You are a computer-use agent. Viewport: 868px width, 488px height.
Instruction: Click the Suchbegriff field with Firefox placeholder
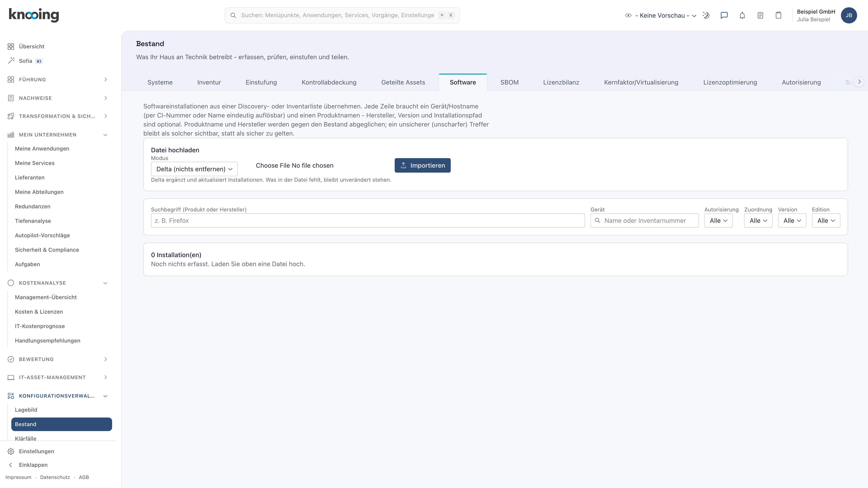click(x=368, y=221)
